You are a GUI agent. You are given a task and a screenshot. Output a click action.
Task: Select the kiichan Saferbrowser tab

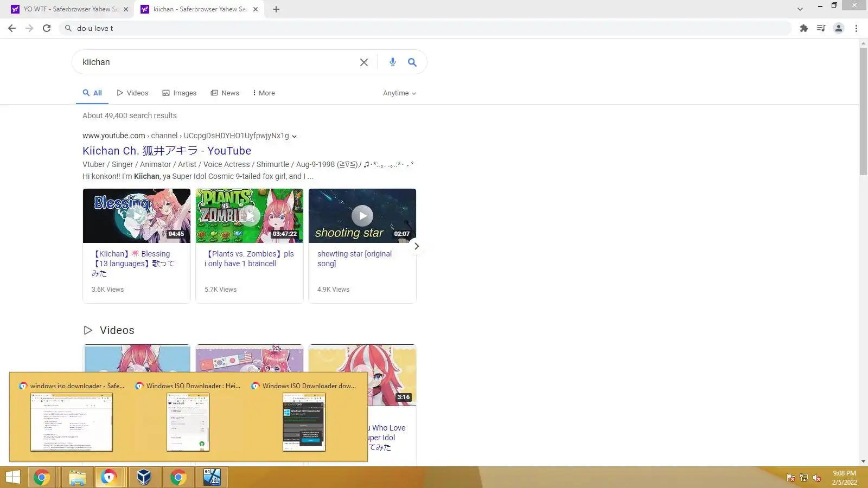pyautogui.click(x=199, y=9)
